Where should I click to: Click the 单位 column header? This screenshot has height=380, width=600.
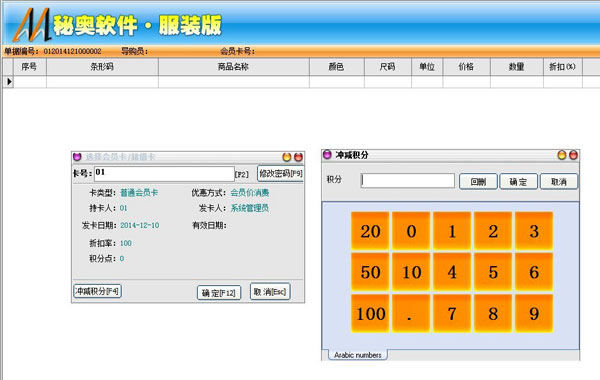click(x=427, y=67)
